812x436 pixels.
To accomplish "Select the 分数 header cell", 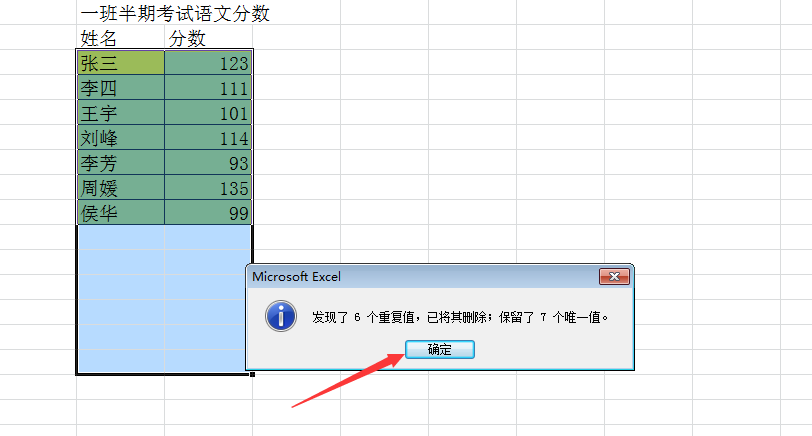I will point(209,38).
